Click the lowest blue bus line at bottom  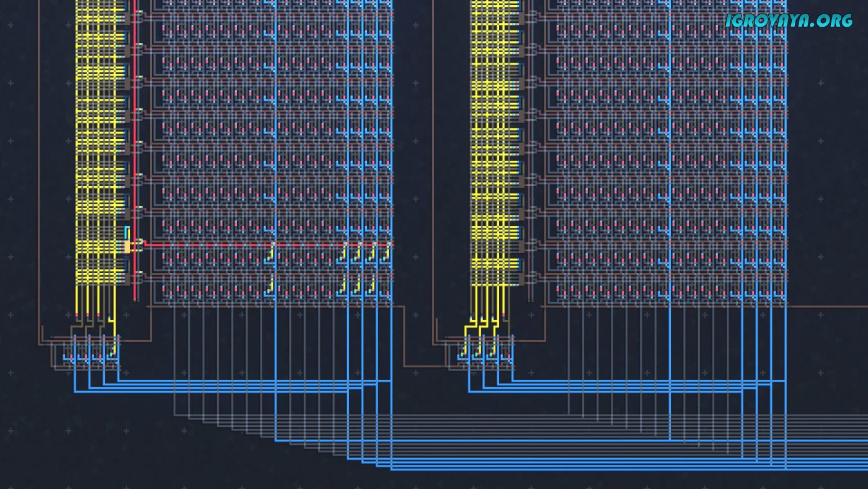pyautogui.click(x=620, y=469)
